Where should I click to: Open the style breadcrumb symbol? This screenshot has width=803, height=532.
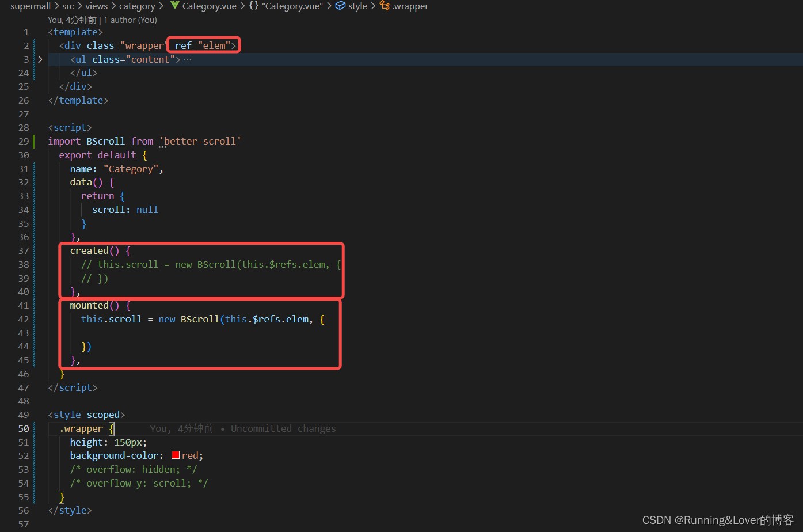click(x=357, y=6)
